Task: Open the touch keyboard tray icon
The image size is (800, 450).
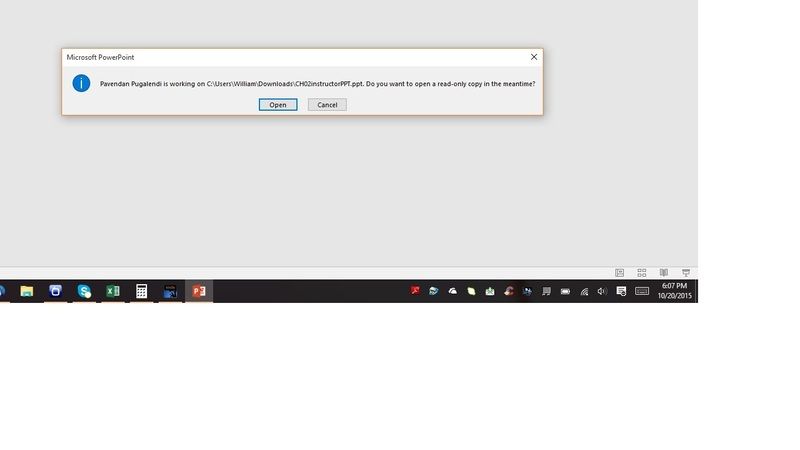Action: pos(642,291)
